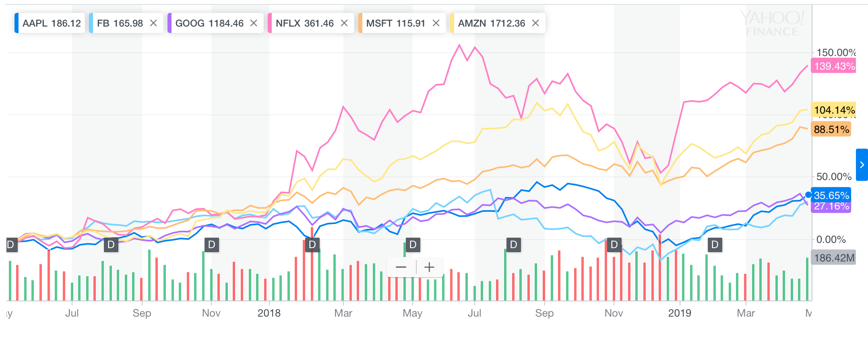868x344 pixels.
Task: Select the AMZN 1712.36 ticker label
Action: pos(492,23)
